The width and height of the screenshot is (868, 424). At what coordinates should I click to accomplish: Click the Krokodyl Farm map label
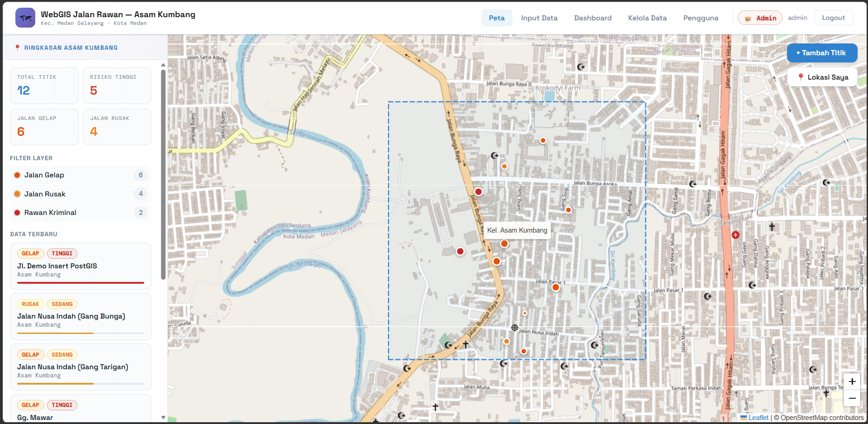[x=557, y=88]
